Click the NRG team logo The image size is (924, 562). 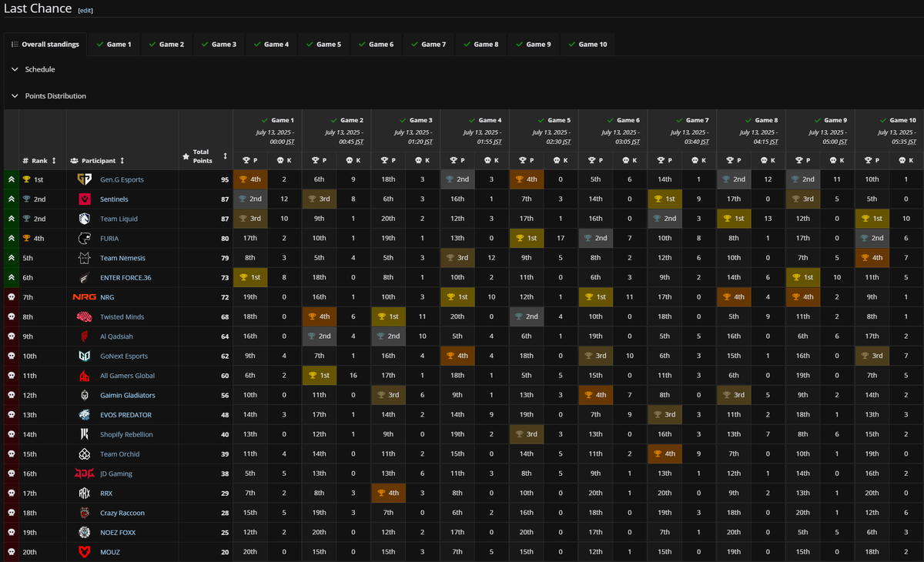point(84,297)
